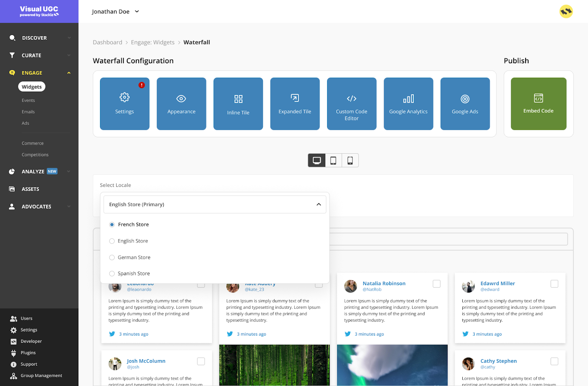This screenshot has height=386, width=588.
Task: Go to Engage: Widgets breadcrumb
Action: 153,42
